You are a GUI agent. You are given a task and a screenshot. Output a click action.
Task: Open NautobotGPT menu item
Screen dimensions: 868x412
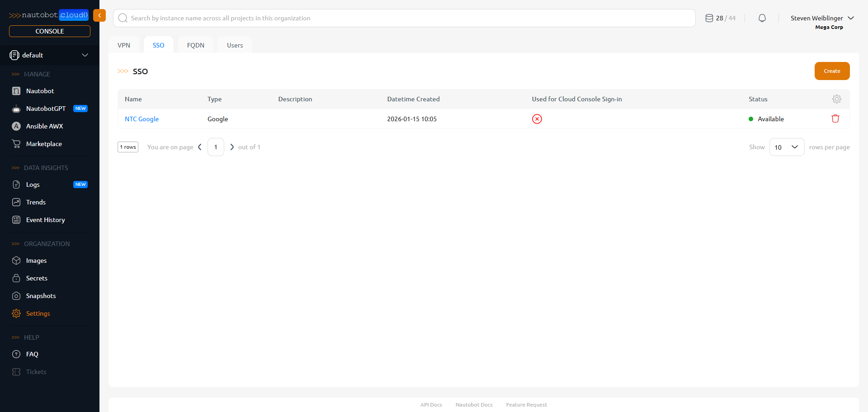(x=46, y=109)
